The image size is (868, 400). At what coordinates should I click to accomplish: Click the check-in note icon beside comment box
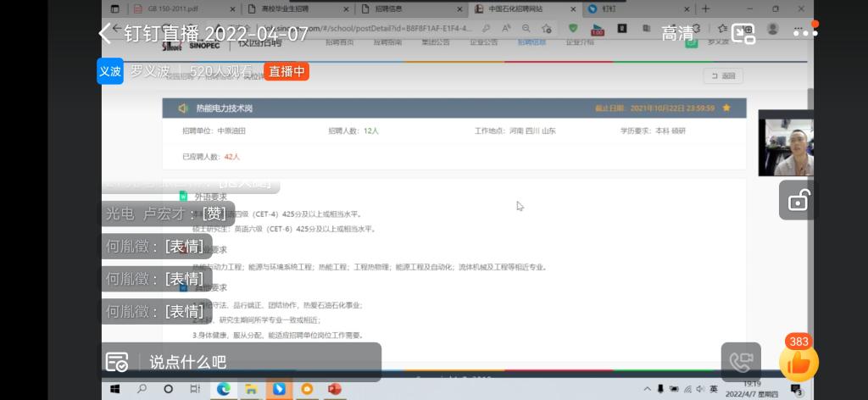[x=117, y=363]
